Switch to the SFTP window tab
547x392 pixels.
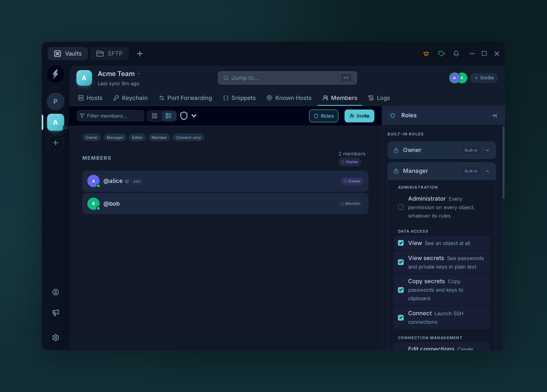(109, 54)
